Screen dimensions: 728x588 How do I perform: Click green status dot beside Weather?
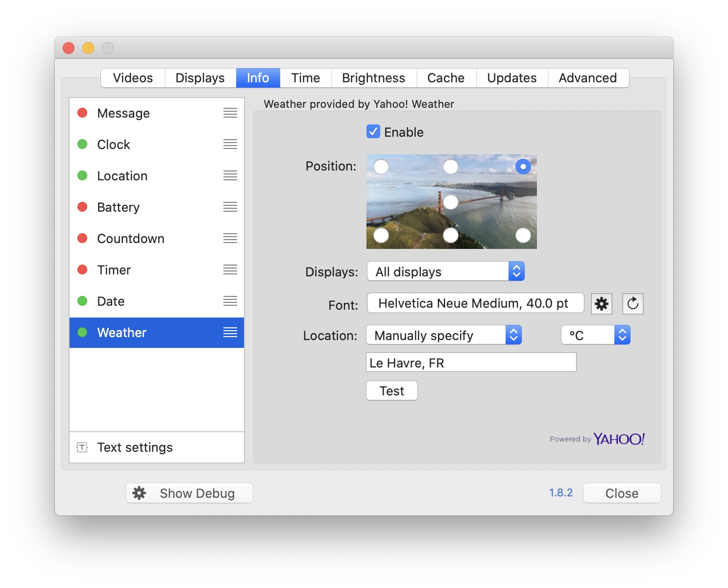82,332
